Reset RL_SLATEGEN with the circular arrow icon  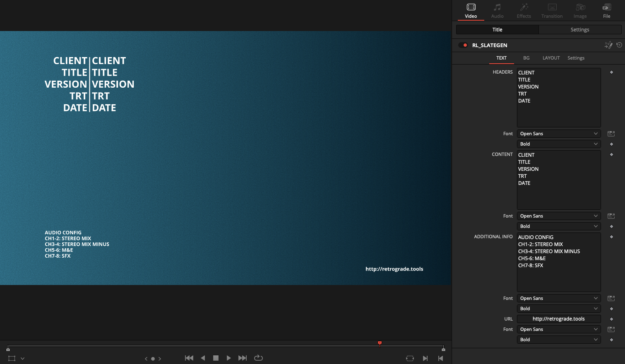pyautogui.click(x=619, y=45)
